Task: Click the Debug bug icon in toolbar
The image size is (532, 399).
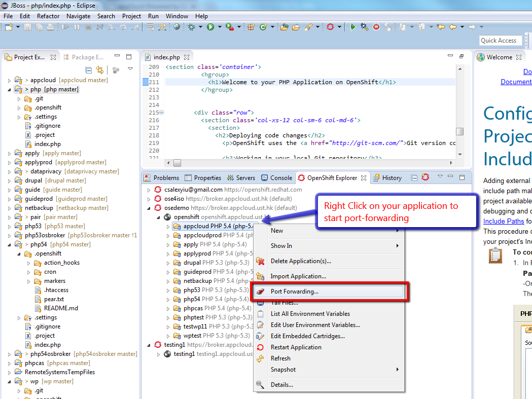Action: tap(192, 27)
